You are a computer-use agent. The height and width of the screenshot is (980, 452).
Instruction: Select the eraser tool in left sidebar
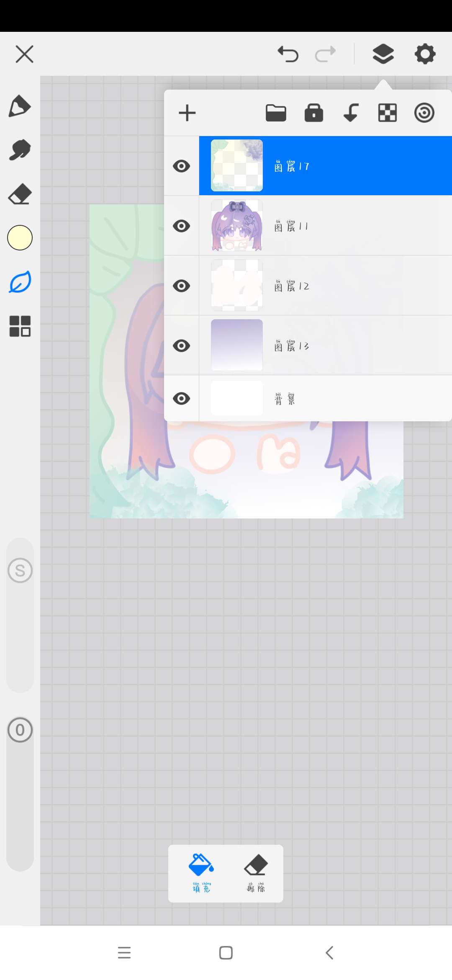click(x=20, y=194)
